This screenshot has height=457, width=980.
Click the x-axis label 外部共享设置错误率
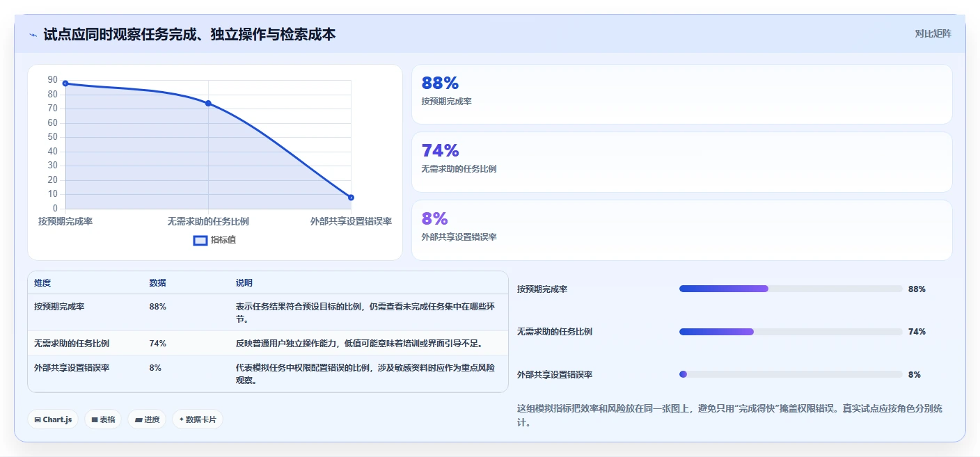coord(351,221)
